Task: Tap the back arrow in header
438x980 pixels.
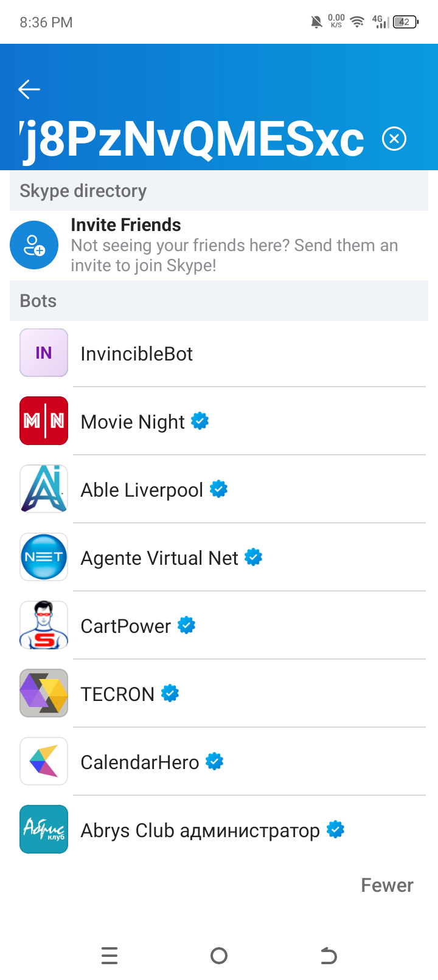Action: pyautogui.click(x=29, y=89)
